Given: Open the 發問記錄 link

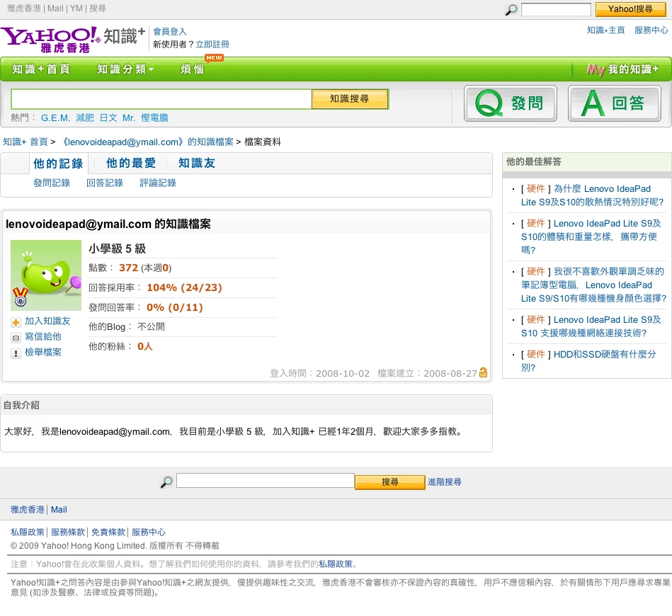Looking at the screenshot, I should click(51, 183).
